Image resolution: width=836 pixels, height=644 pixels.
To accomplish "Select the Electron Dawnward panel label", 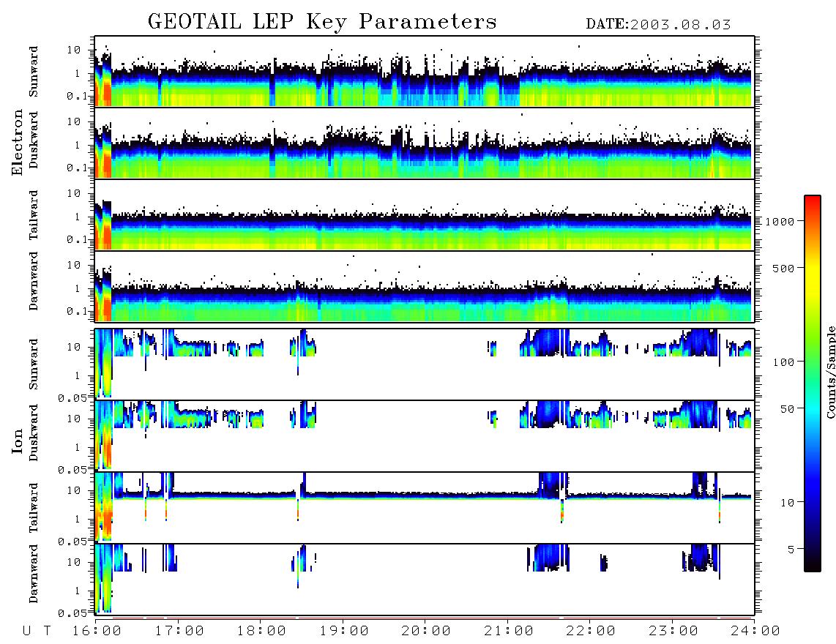I will (x=34, y=281).
